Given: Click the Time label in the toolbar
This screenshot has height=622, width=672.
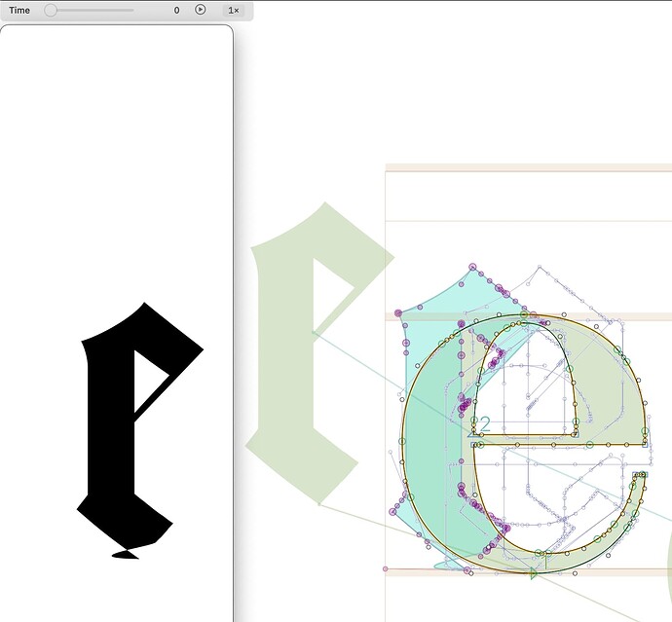Looking at the screenshot, I should pos(19,10).
